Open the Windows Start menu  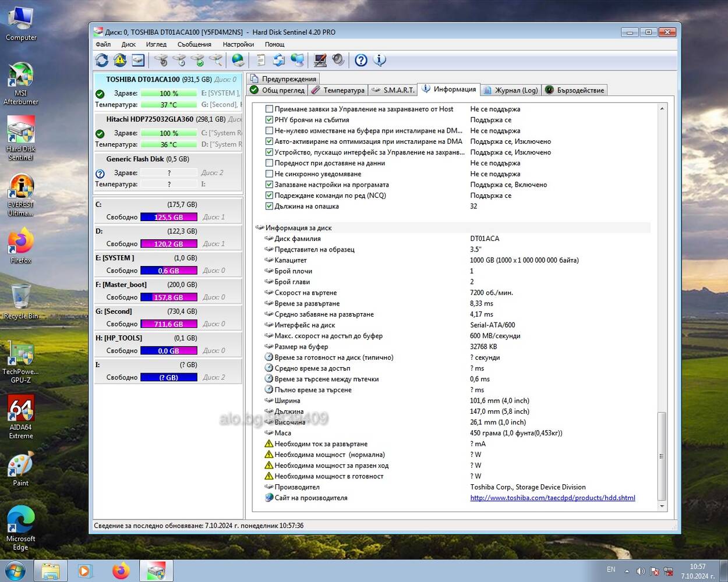click(16, 571)
